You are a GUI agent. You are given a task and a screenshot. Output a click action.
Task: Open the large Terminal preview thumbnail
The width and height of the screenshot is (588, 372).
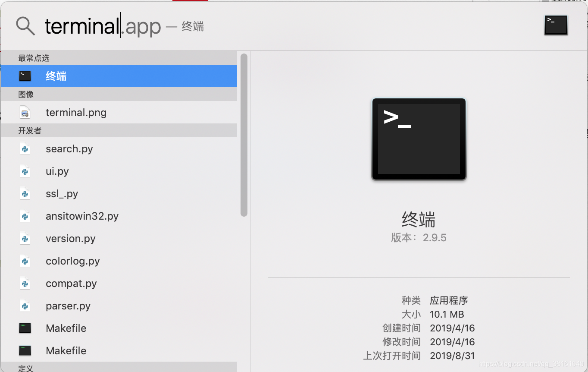click(419, 139)
